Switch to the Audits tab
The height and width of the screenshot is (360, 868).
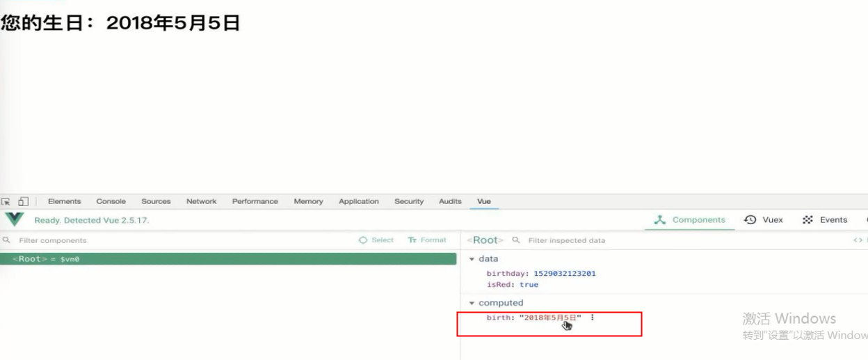(450, 201)
